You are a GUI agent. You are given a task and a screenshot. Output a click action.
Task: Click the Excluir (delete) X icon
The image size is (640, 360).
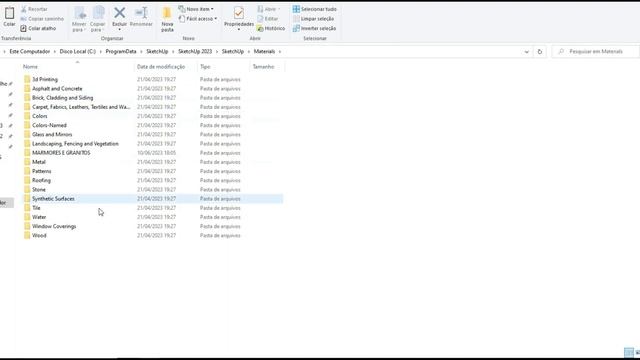tap(120, 13)
